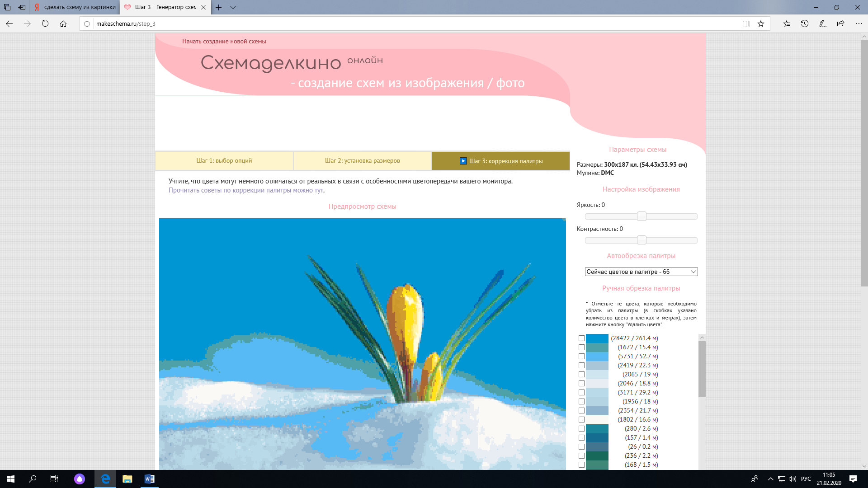Viewport: 868px width, 488px height.
Task: Tick checkbox for color 5731 / 52.7 м
Action: (582, 357)
